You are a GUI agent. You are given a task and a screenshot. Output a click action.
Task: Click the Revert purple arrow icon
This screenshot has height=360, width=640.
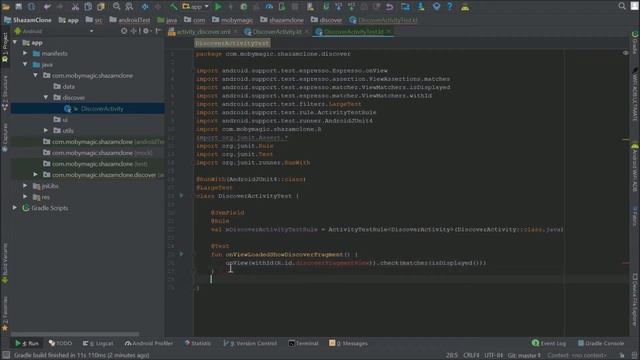click(389, 7)
